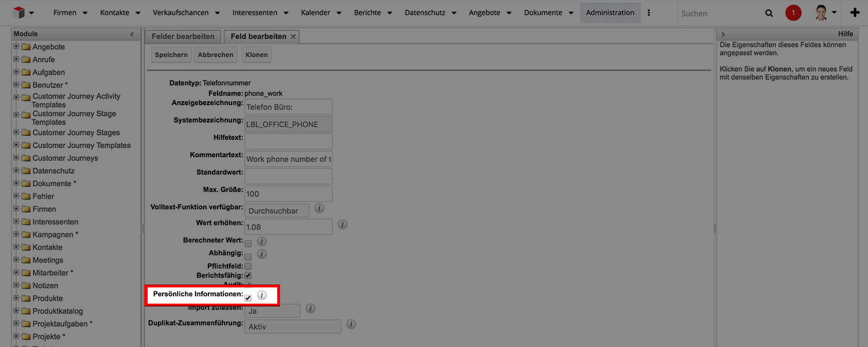The image size is (868, 347).
Task: Switch to the Felder bearbeiten tab
Action: [x=183, y=36]
